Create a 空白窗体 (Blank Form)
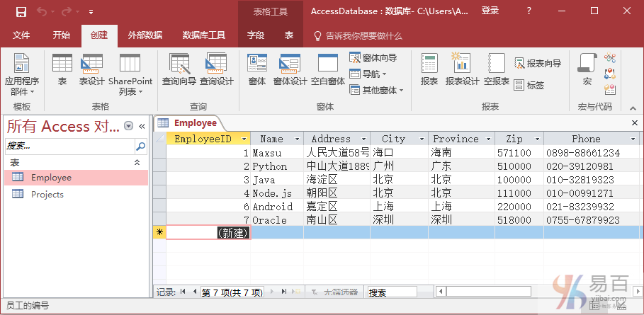The image size is (644, 315). click(327, 70)
